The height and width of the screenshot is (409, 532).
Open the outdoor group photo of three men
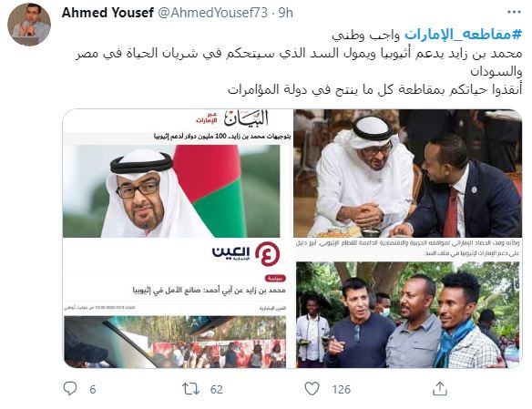pos(408,314)
